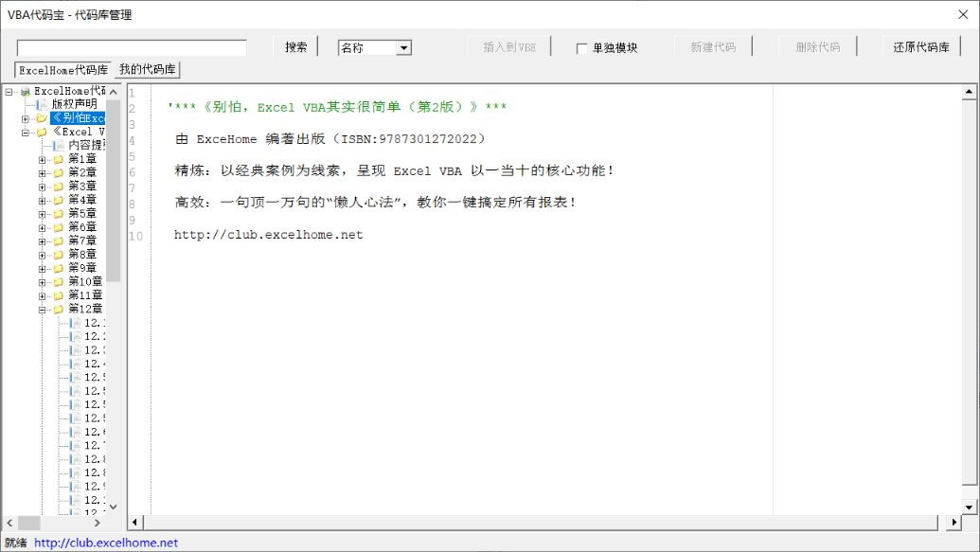The height and width of the screenshot is (552, 980).
Task: Click the folder icon beside 第1章
Action: tap(59, 159)
